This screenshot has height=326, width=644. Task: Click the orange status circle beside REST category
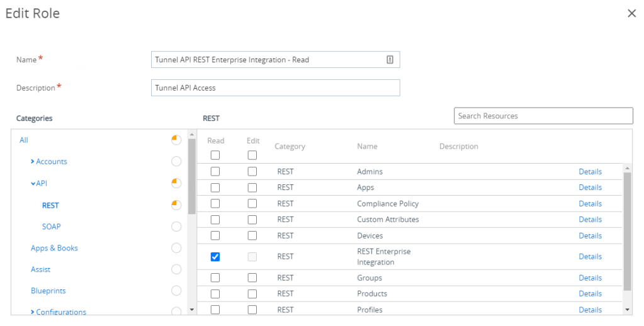click(x=176, y=205)
